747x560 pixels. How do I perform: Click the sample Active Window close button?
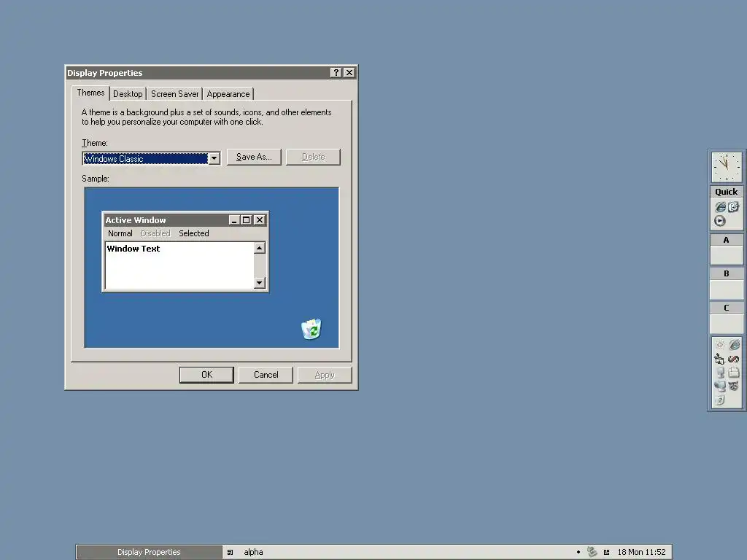point(260,220)
